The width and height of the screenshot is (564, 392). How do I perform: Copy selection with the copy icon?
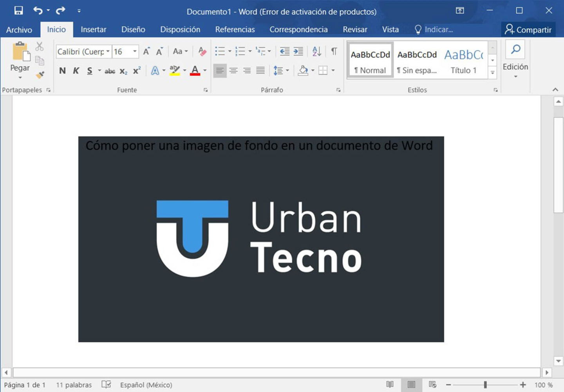coord(40,60)
